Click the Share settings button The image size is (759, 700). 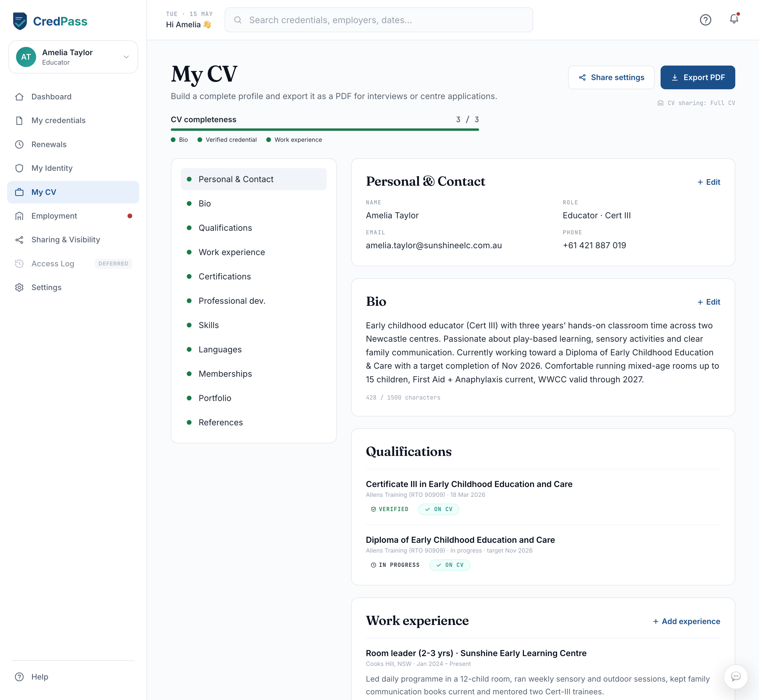[x=611, y=77]
